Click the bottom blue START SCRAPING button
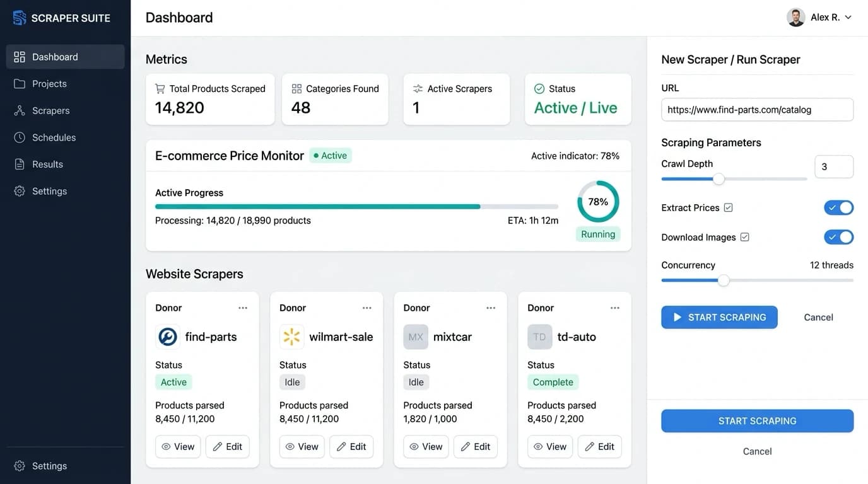868x484 pixels. coord(757,421)
